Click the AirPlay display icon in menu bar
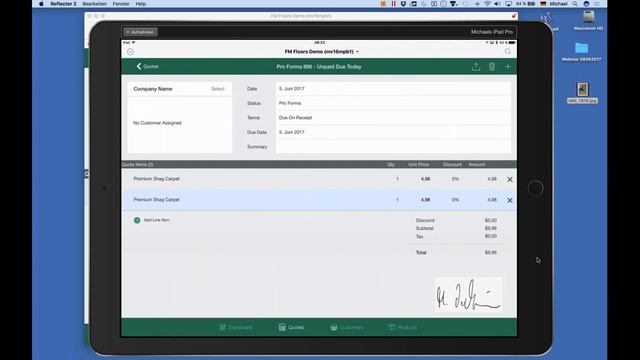 508,4
